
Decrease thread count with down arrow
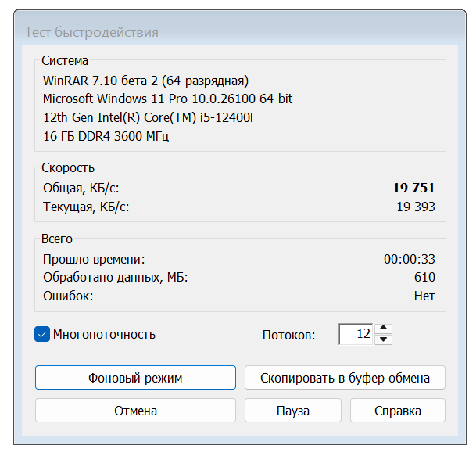383,339
